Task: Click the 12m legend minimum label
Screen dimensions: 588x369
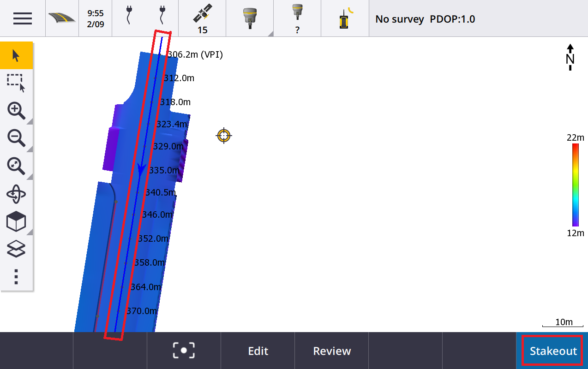Action: coord(576,233)
